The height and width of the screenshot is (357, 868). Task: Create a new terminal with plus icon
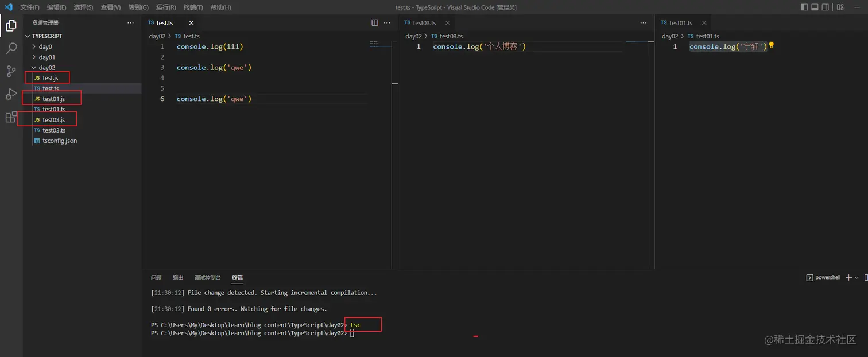[x=848, y=277]
